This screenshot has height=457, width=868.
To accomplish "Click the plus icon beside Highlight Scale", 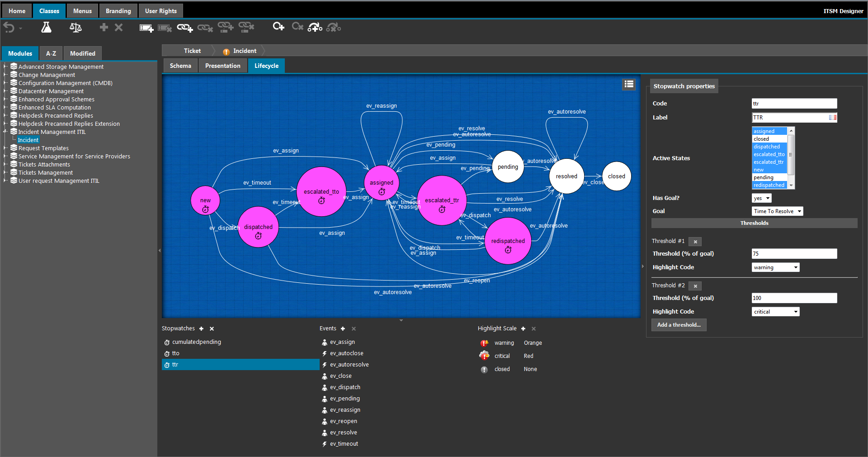I will [x=523, y=328].
